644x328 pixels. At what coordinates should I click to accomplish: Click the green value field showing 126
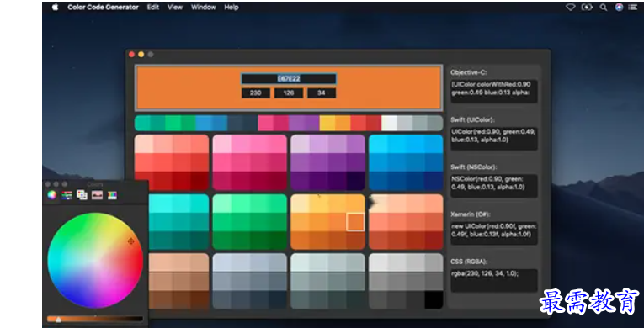point(289,93)
